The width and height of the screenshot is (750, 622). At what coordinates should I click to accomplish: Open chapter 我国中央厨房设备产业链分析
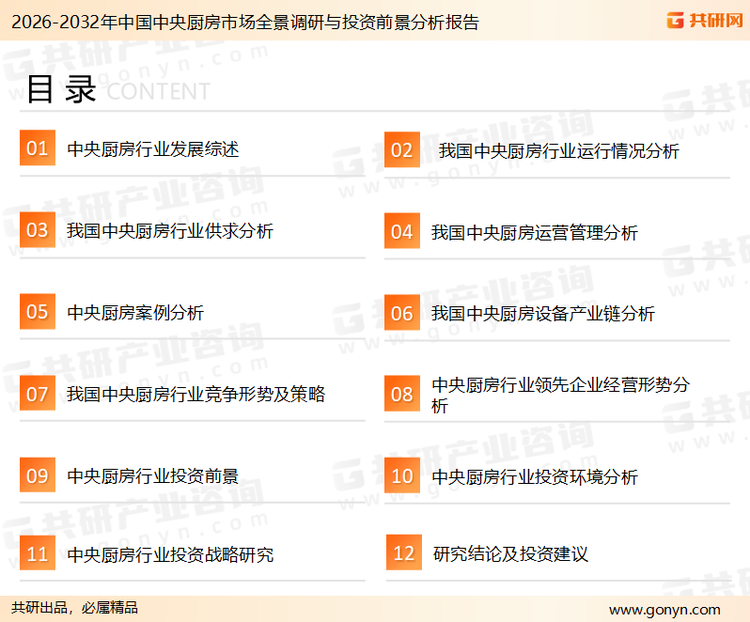coord(543,314)
